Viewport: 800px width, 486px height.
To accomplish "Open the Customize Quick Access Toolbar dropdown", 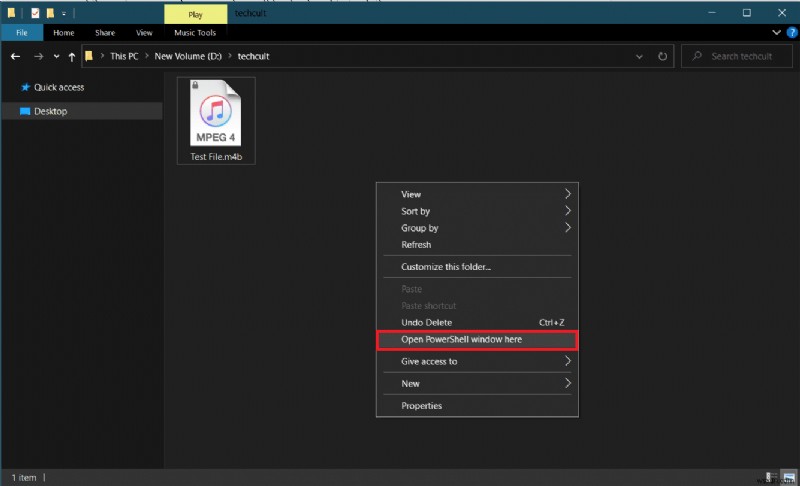I will pyautogui.click(x=64, y=13).
